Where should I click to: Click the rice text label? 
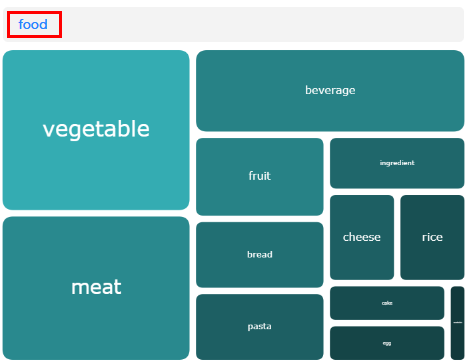(x=432, y=237)
